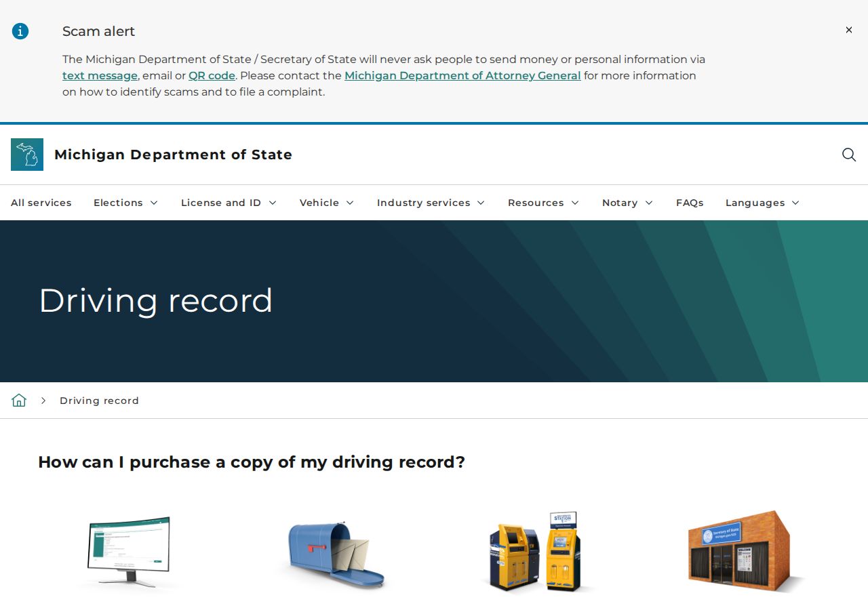Click the Driving record banner title
This screenshot has height=610, width=868.
(x=156, y=300)
